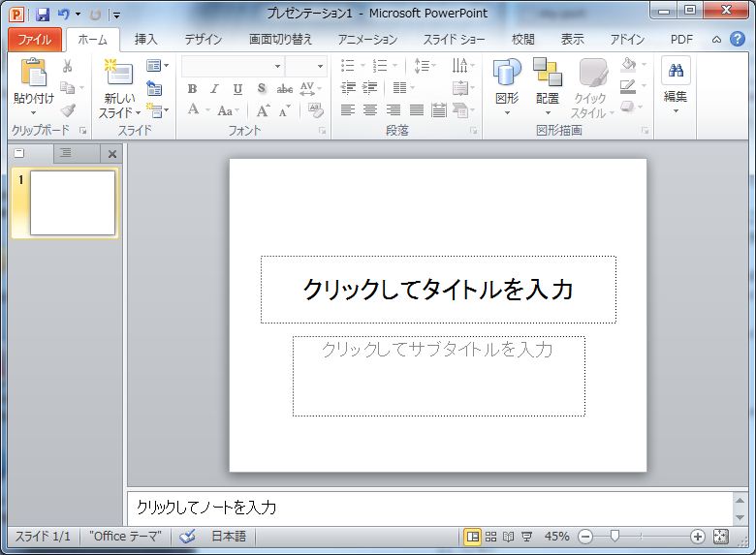Screen dimensions: 756x555
Task: Select the Format Painter brush icon
Action: point(68,110)
